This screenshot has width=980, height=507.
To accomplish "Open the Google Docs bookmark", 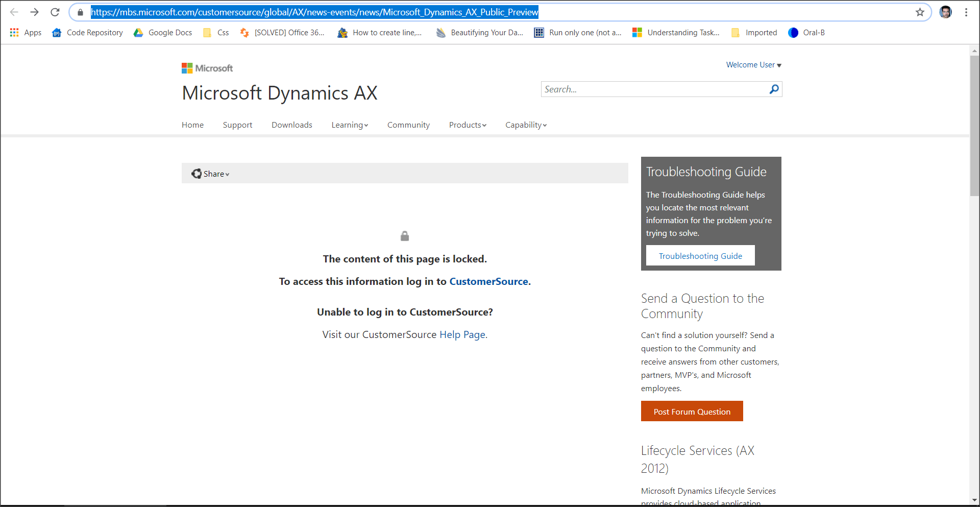I will click(169, 32).
